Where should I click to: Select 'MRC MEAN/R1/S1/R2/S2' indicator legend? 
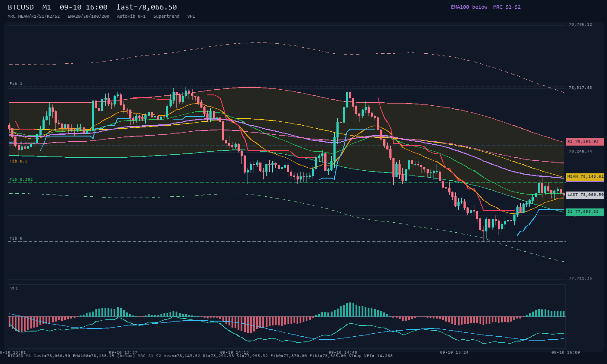click(34, 16)
